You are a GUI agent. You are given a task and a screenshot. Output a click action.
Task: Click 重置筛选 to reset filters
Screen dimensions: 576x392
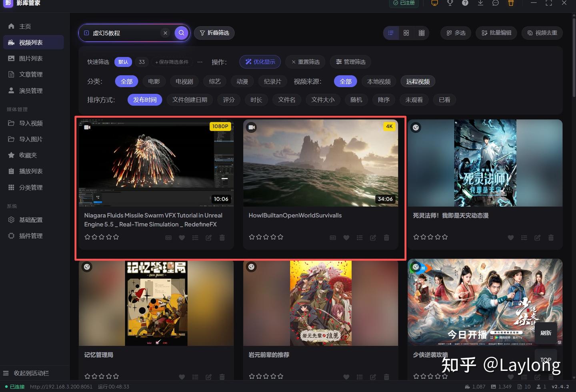click(306, 62)
